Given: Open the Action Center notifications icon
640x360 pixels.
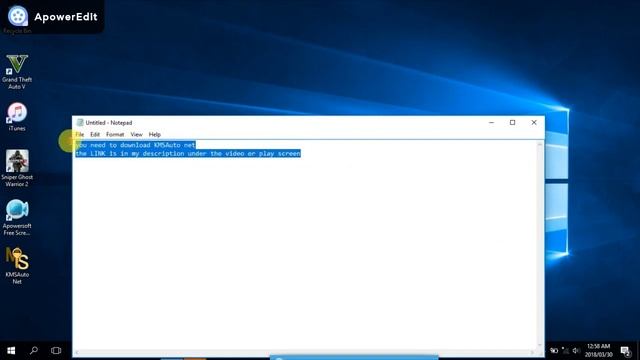Looking at the screenshot, I should (626, 351).
